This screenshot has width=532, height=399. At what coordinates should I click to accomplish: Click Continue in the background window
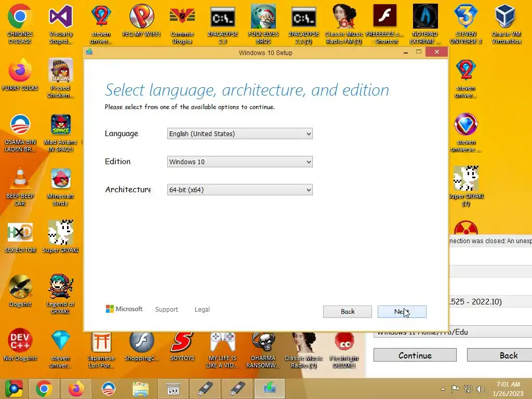click(415, 355)
